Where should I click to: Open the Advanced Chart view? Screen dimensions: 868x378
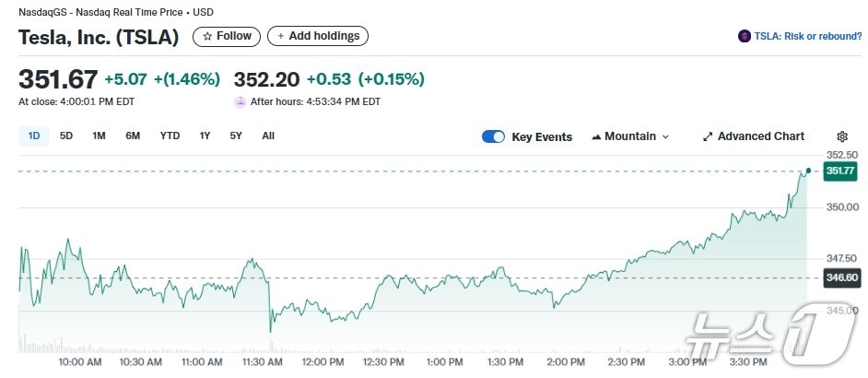(x=753, y=136)
